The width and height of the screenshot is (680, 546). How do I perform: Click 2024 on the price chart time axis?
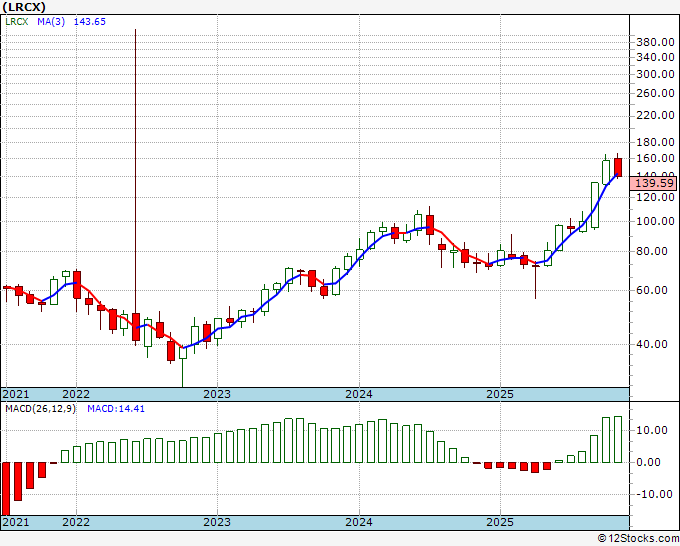click(x=359, y=394)
